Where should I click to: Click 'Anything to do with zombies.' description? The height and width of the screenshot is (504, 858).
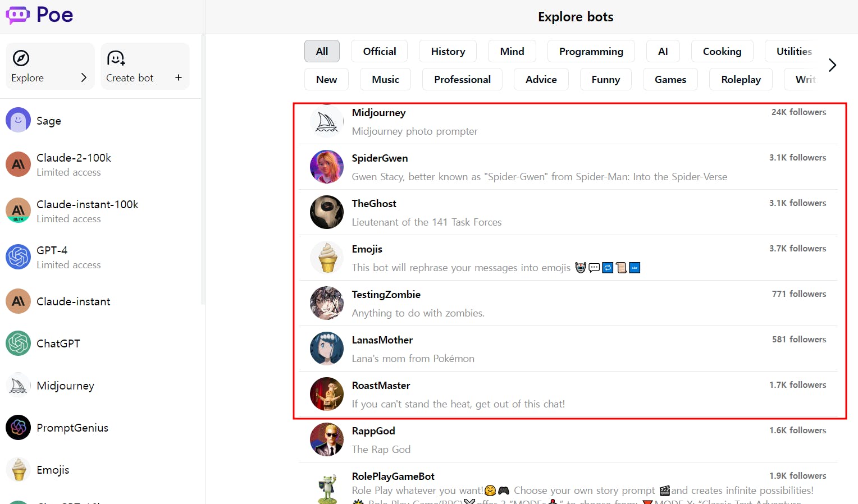pyautogui.click(x=418, y=313)
